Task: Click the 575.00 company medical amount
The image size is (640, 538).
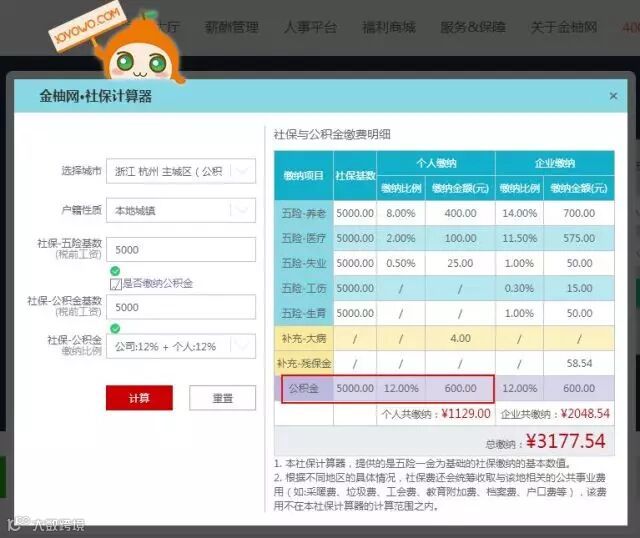Action: coord(579,238)
